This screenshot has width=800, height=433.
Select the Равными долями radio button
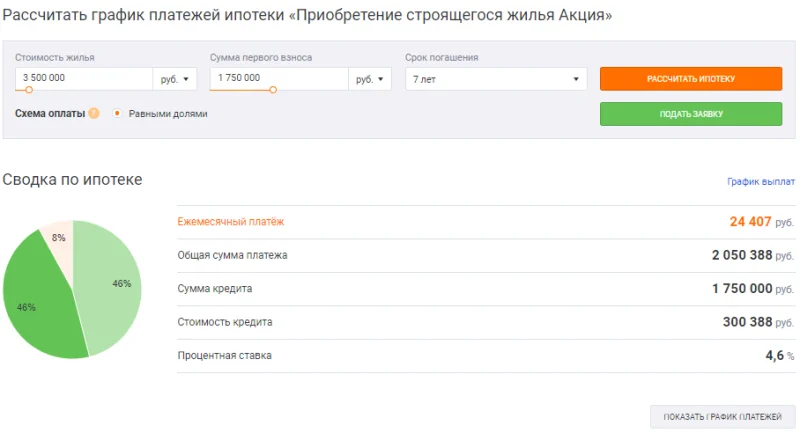pyautogui.click(x=117, y=114)
